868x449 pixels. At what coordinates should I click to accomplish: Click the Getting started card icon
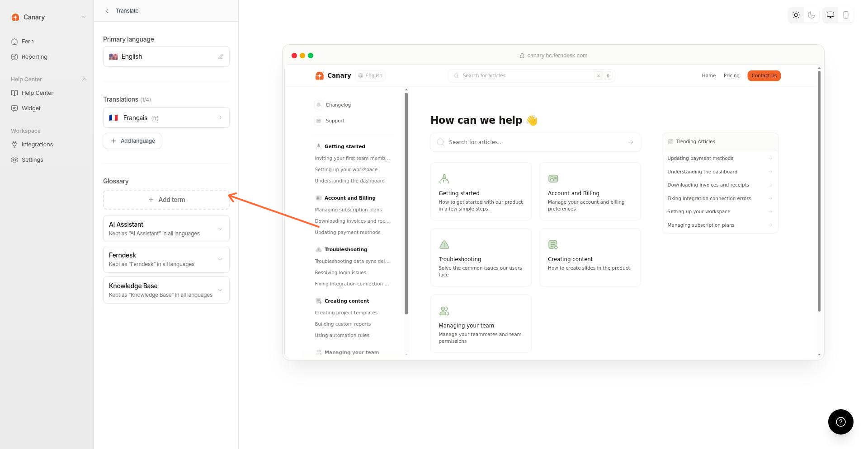[444, 179]
